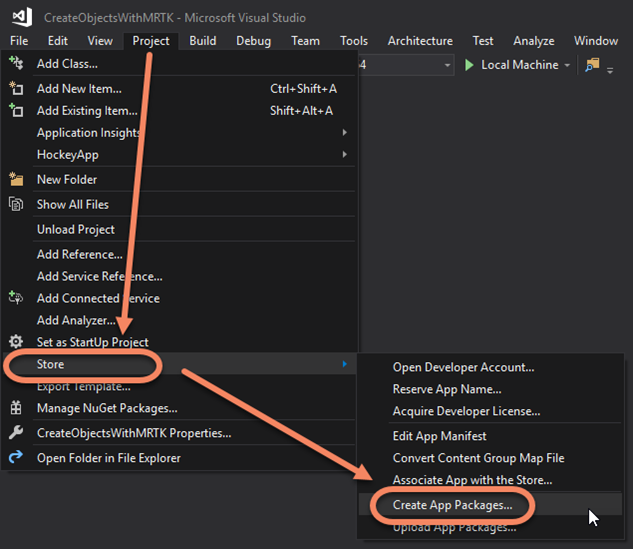Choose Manage NuGet Packages...
Screen dimensions: 633x549
180,408
